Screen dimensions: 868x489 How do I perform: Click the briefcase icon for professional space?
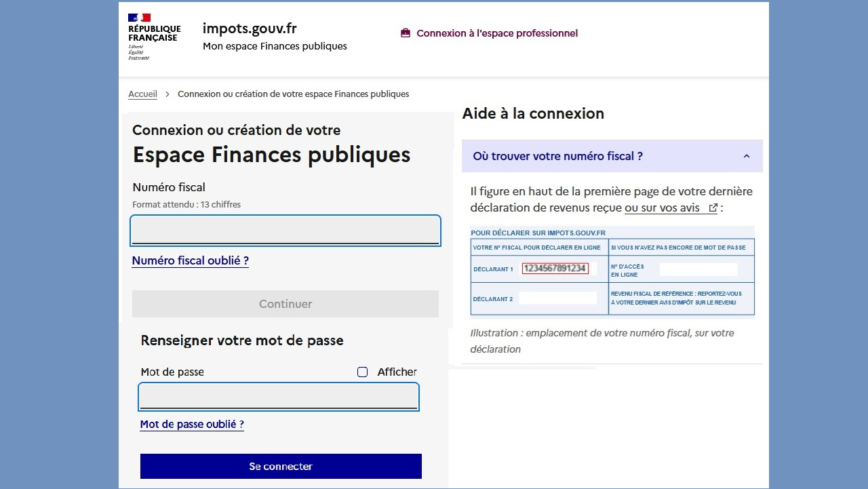coord(406,33)
